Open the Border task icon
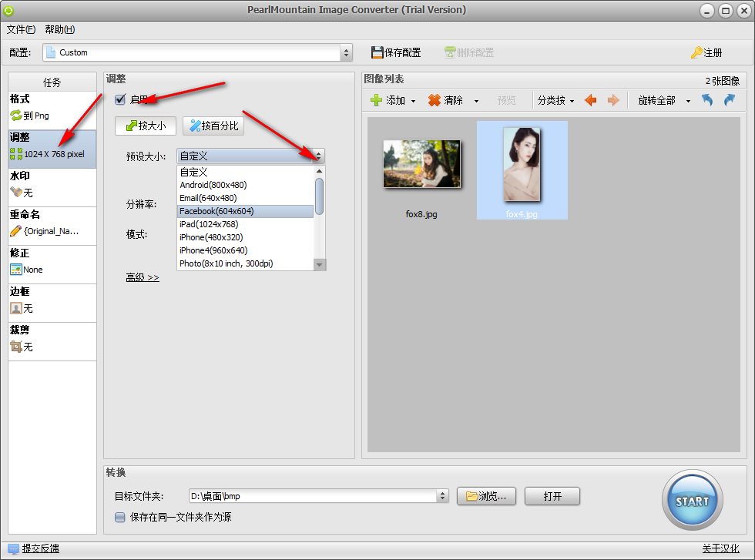Image resolution: width=755 pixels, height=560 pixels. coord(16,307)
